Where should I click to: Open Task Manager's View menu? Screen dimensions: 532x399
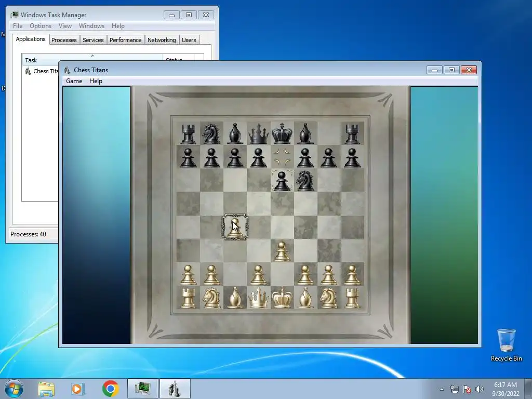pos(65,26)
